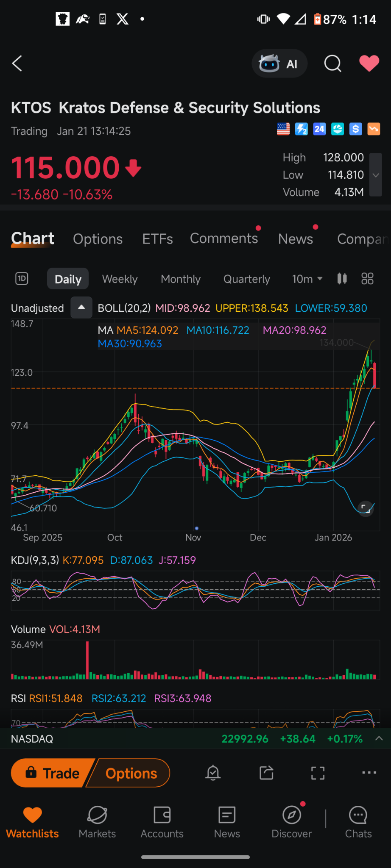Tap the share icon

[266, 773]
